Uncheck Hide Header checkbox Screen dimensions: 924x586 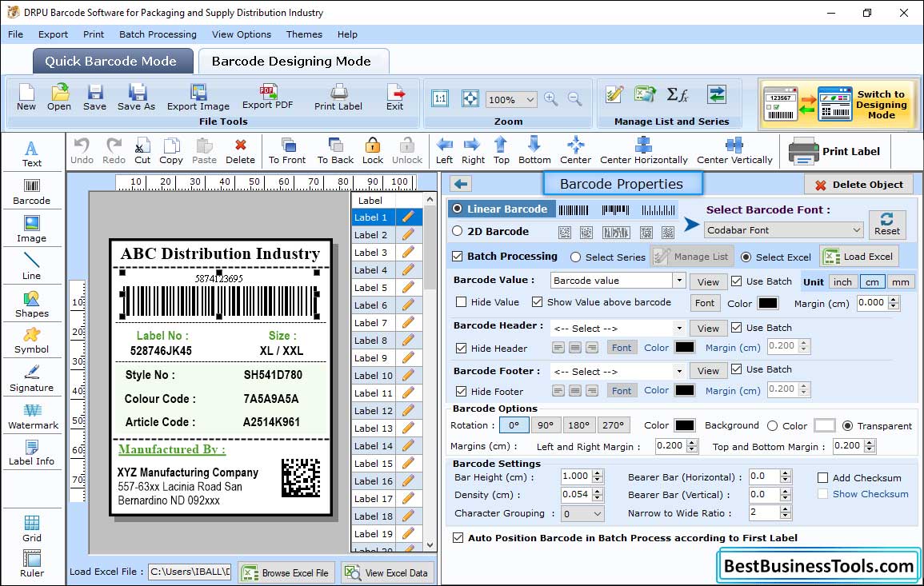[x=462, y=348]
